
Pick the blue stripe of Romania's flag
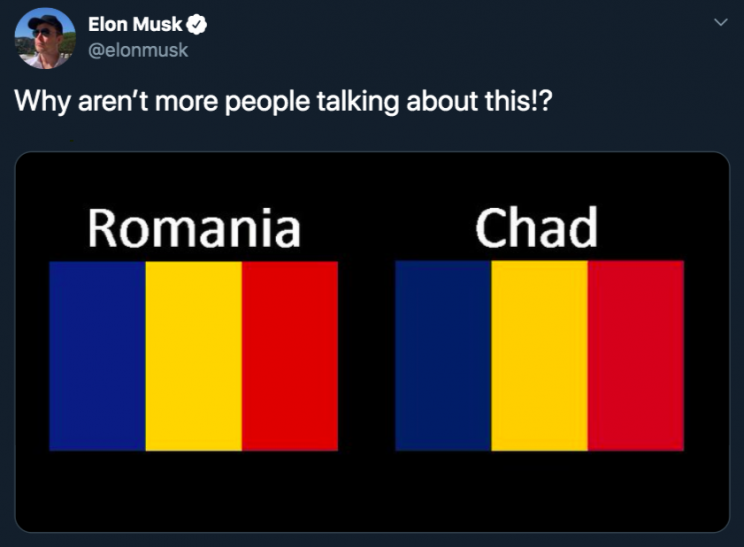(x=97, y=356)
